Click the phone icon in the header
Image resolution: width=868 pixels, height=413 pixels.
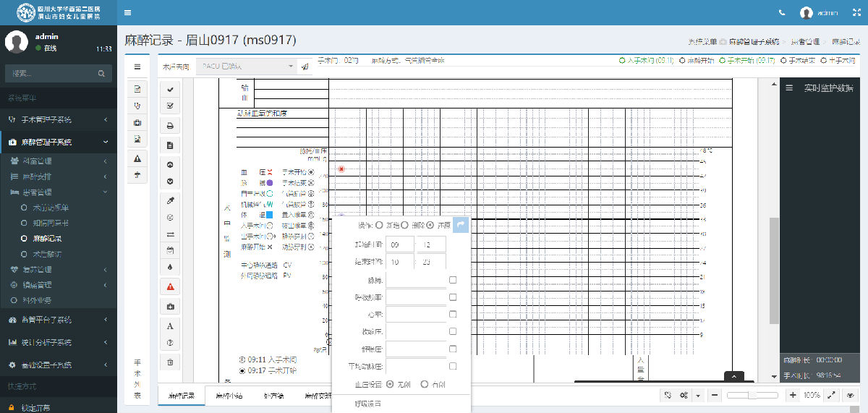tap(782, 12)
